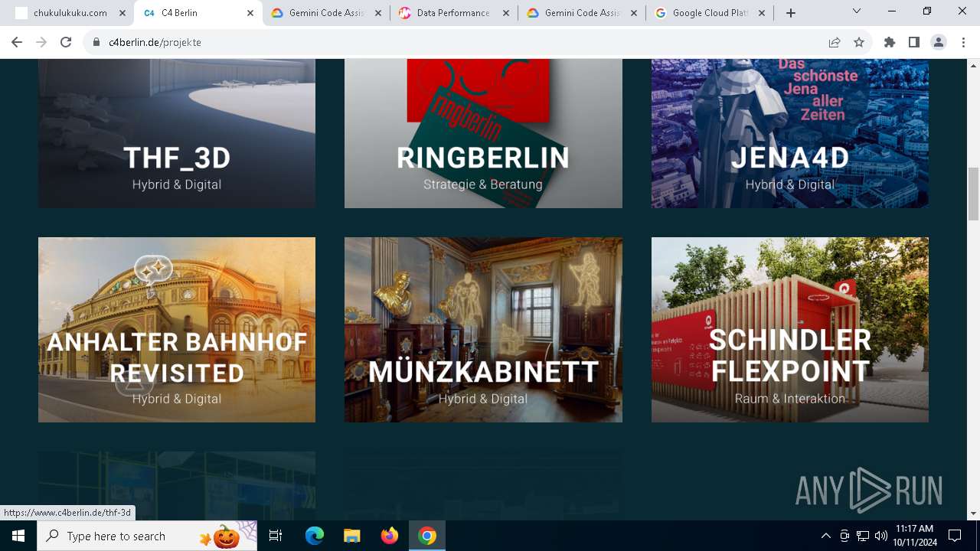Viewport: 980px width, 551px height.
Task: Open the Münzkabinett project card
Action: [483, 330]
